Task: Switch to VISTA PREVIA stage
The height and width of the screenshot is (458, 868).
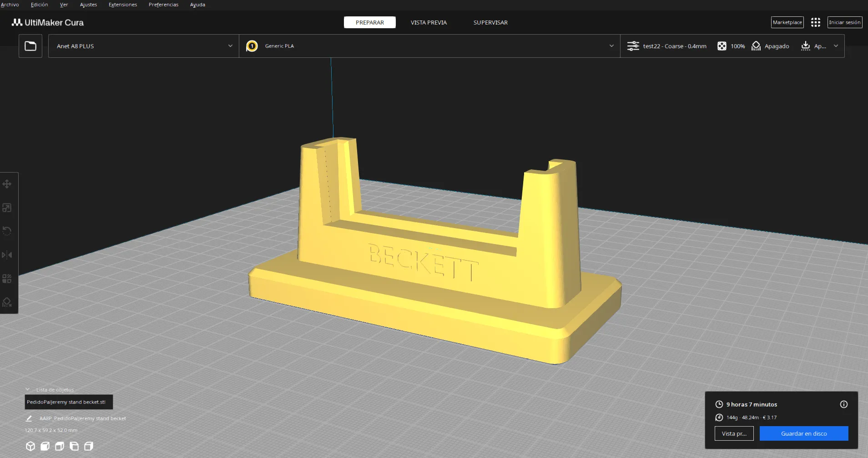Action: (429, 22)
